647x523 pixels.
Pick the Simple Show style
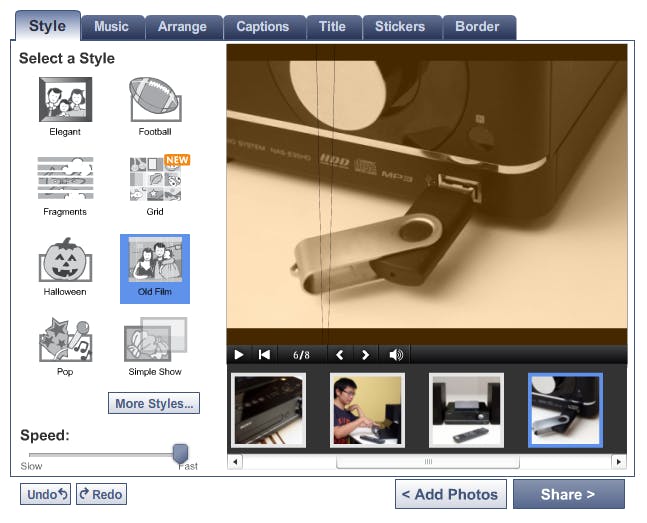pyautogui.click(x=155, y=340)
